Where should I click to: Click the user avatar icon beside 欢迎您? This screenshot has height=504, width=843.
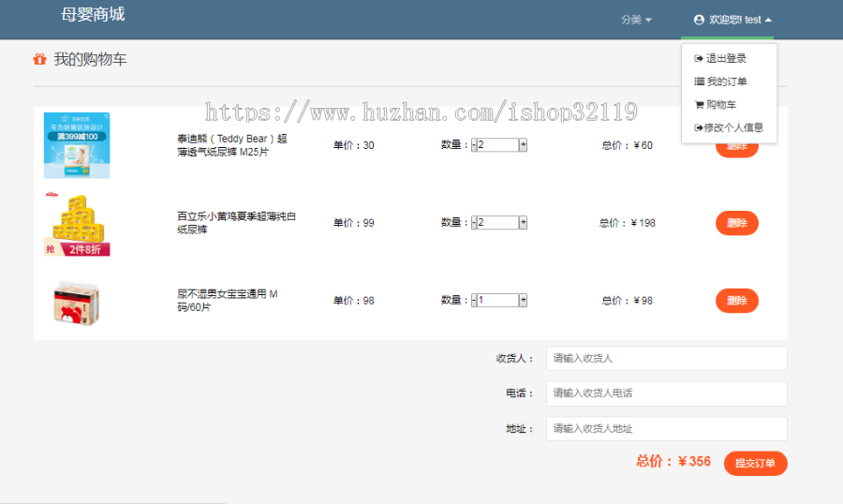[x=699, y=20]
